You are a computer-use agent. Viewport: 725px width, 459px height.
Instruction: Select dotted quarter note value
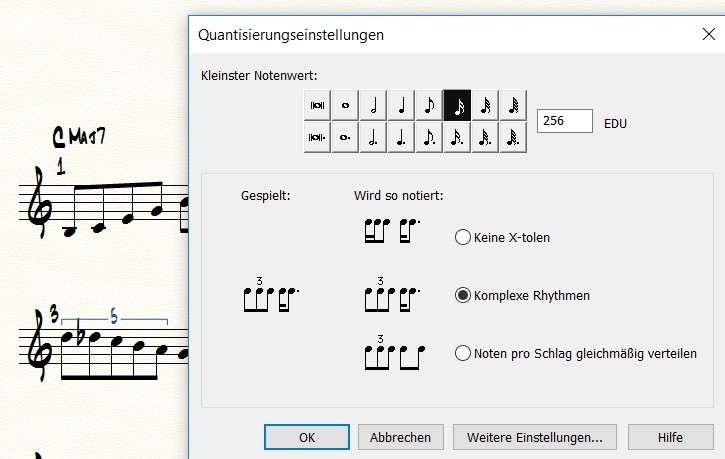click(401, 137)
